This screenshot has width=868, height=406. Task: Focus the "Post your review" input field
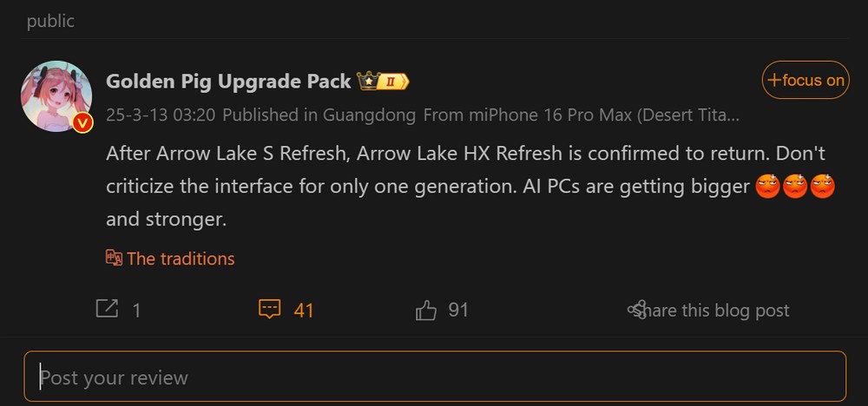(434, 377)
